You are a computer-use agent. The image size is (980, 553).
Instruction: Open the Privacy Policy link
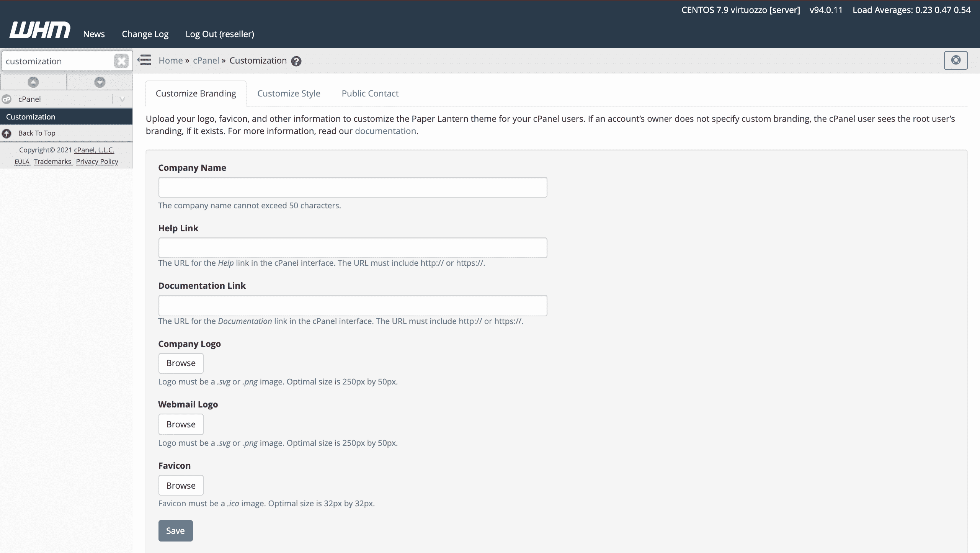(x=97, y=162)
